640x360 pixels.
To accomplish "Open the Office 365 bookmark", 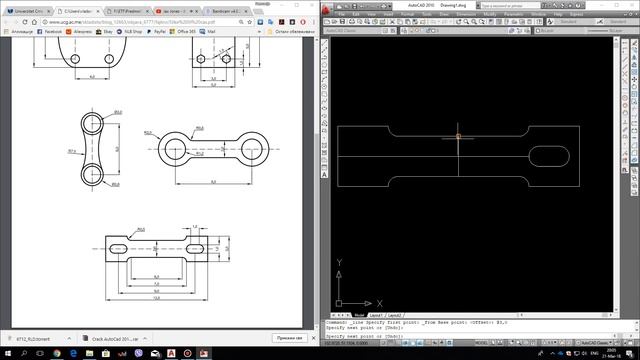I will click(x=182, y=31).
